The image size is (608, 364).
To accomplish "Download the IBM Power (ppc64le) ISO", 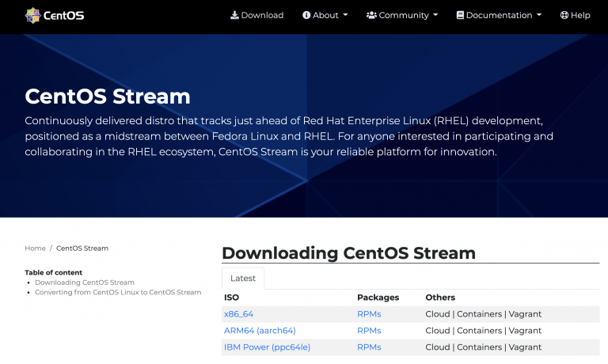I will coord(267,347).
